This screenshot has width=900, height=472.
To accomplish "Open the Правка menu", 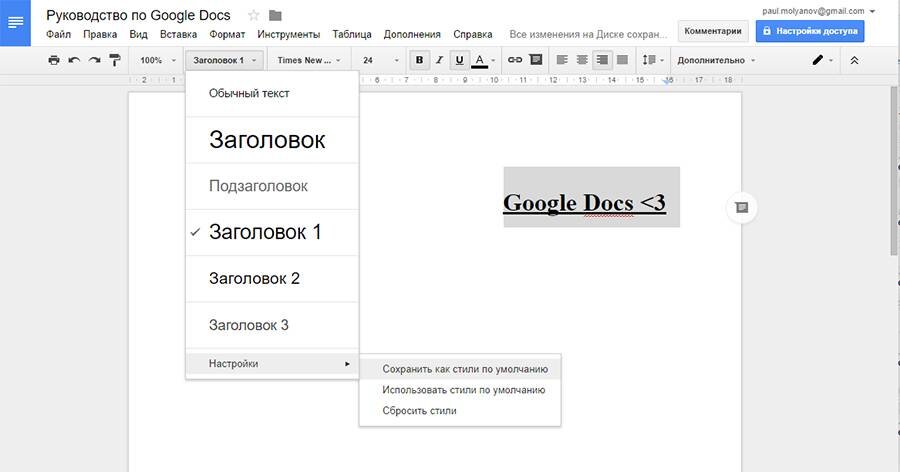I will click(100, 34).
